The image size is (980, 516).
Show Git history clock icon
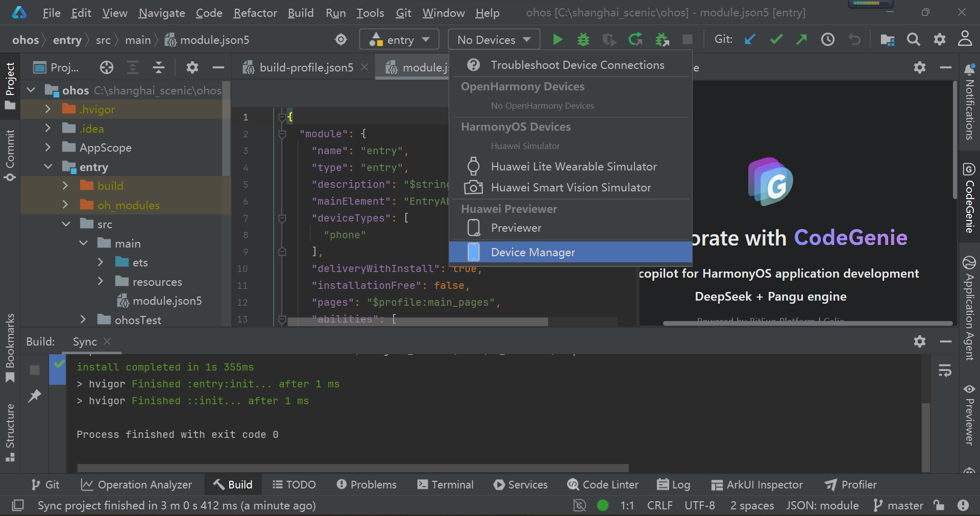(828, 39)
